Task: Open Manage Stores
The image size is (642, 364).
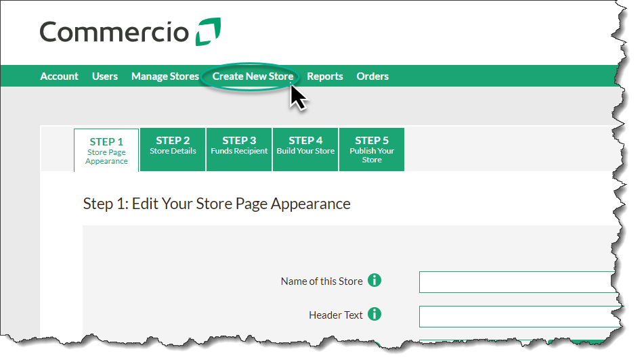Action: 165,76
